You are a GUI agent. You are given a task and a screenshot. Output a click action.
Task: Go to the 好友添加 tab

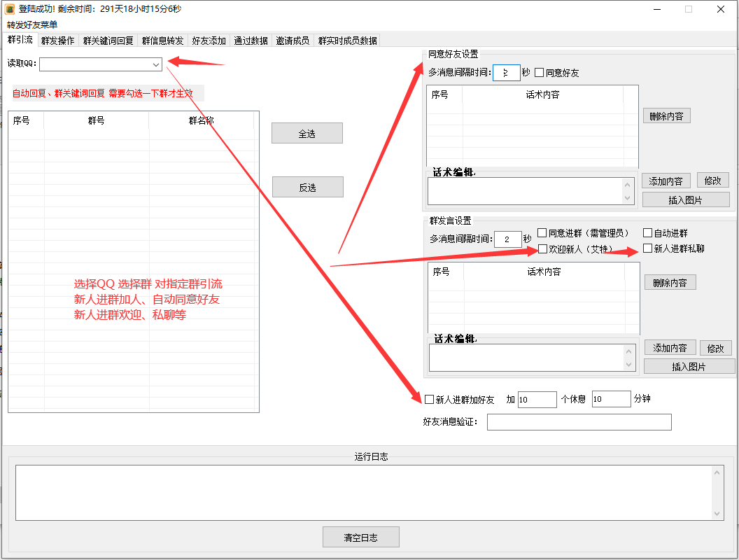(x=209, y=41)
